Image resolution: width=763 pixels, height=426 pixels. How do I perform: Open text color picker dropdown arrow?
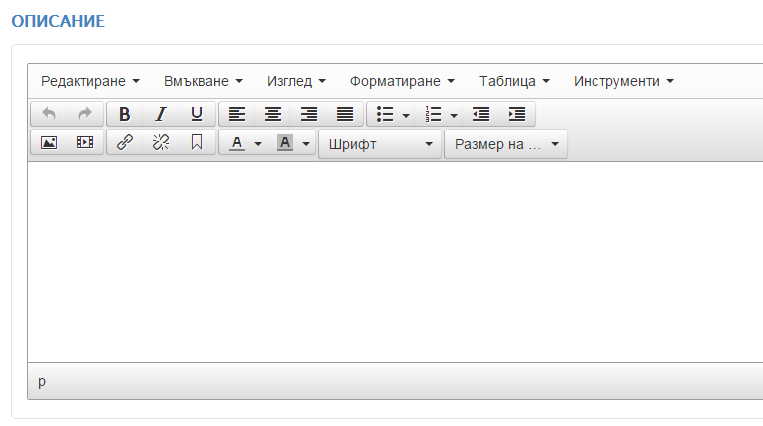point(258,144)
